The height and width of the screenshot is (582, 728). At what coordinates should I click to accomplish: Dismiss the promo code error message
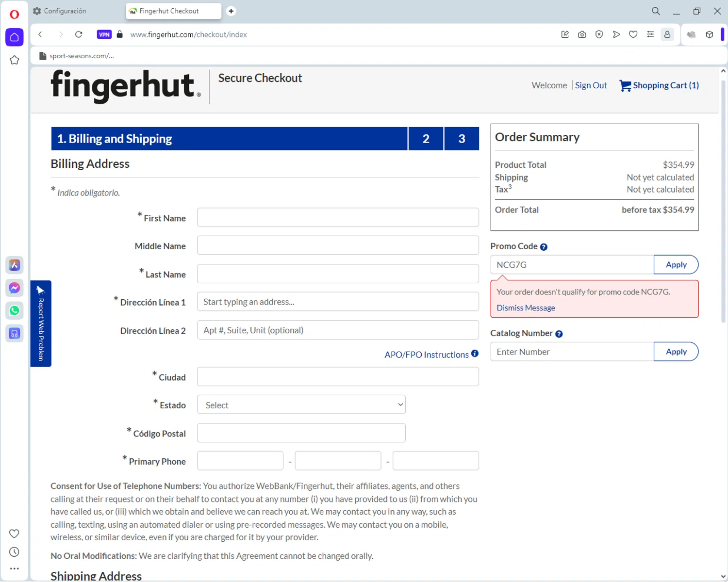526,308
